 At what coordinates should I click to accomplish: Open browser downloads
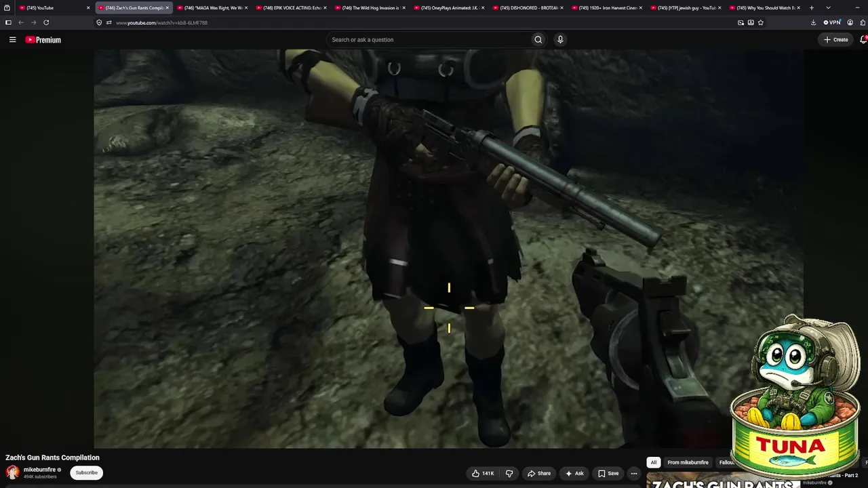pos(813,22)
